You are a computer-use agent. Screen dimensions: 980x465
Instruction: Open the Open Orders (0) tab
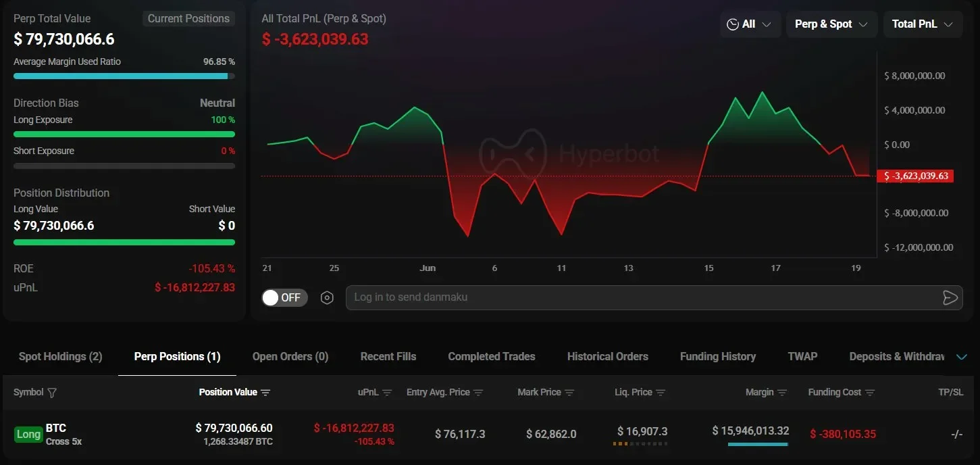290,356
